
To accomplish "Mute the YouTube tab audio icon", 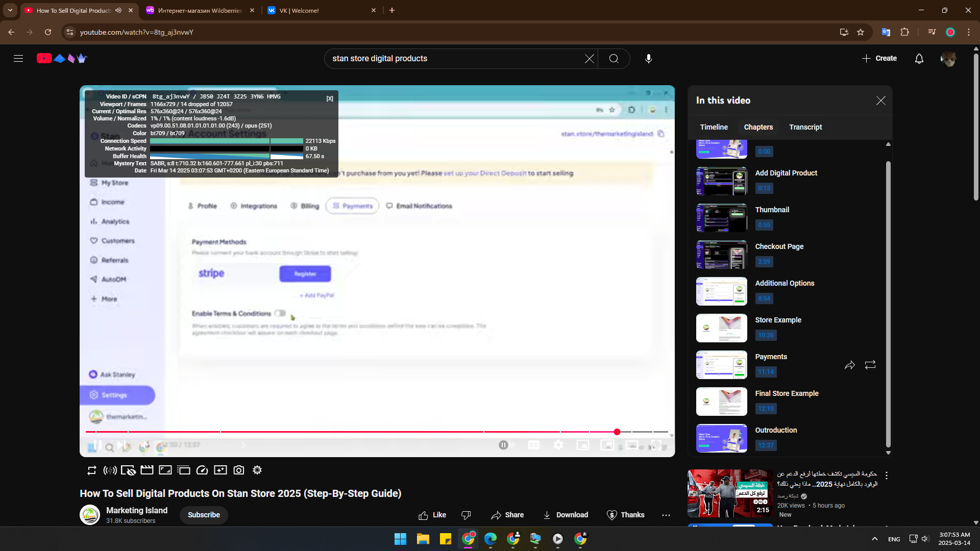I will coord(118,10).
